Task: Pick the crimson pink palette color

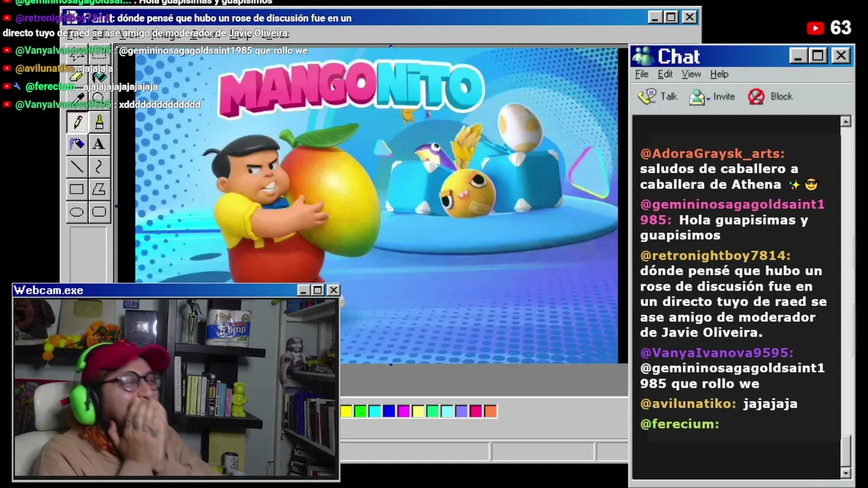Action: (475, 411)
